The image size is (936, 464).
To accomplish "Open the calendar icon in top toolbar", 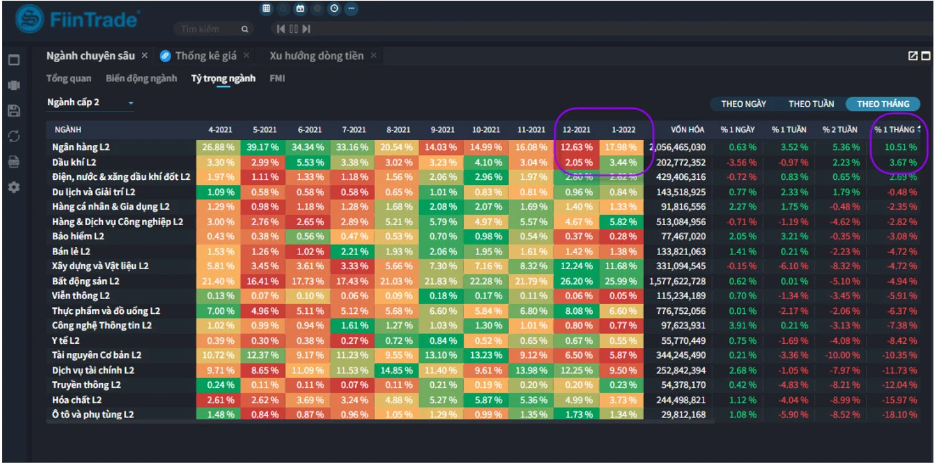I will (300, 8).
